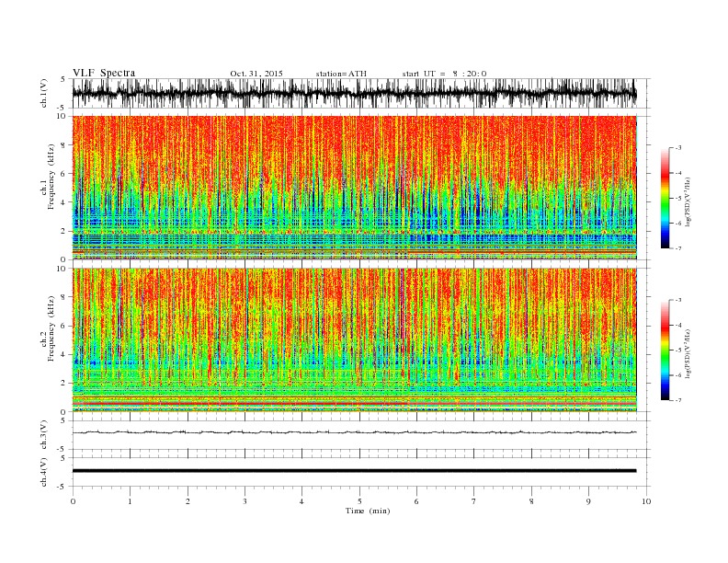Click the ch.3(V) axis label
Image resolution: width=728 pixels, height=563 pixels.
[44, 435]
